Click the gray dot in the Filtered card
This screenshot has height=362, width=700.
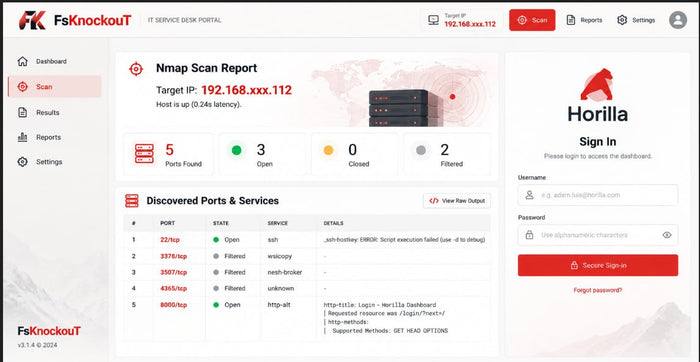tap(421, 150)
